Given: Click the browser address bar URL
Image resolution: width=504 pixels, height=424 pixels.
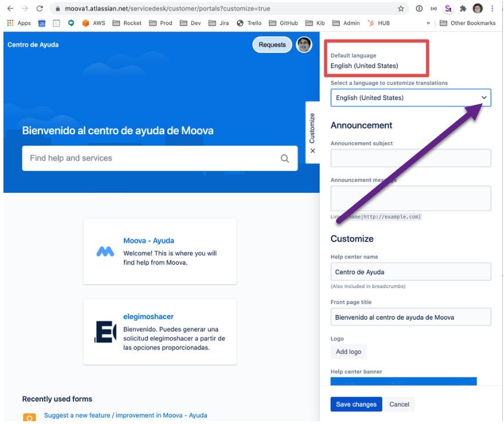Looking at the screenshot, I should click(167, 9).
